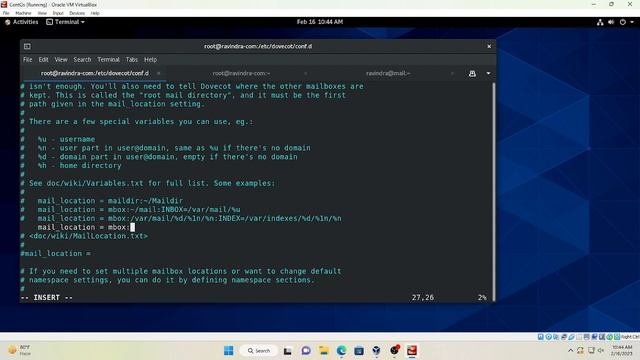The image size is (640, 360).
Task: Open the VirtualBox Manager icon on taskbar
Action: coord(376,351)
